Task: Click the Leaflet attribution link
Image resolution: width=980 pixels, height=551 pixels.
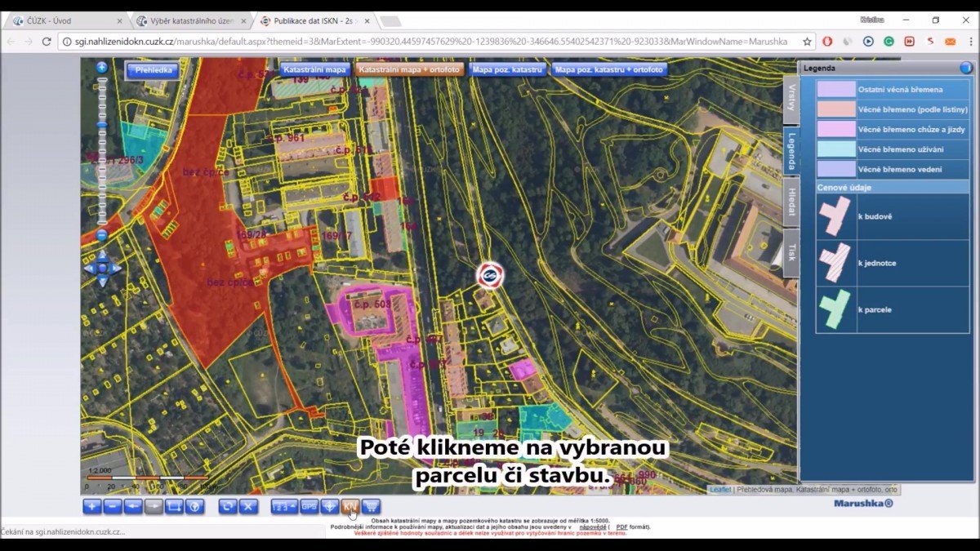Action: point(720,490)
